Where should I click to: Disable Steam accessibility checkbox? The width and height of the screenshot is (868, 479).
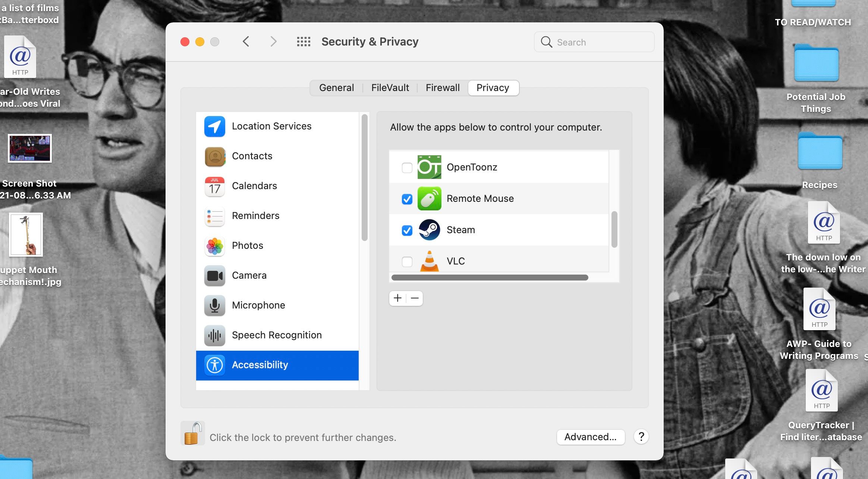pos(407,230)
